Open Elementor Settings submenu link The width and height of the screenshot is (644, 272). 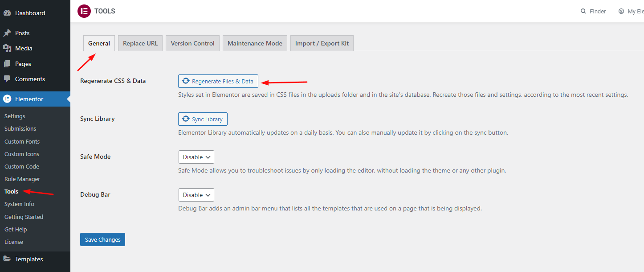click(15, 116)
